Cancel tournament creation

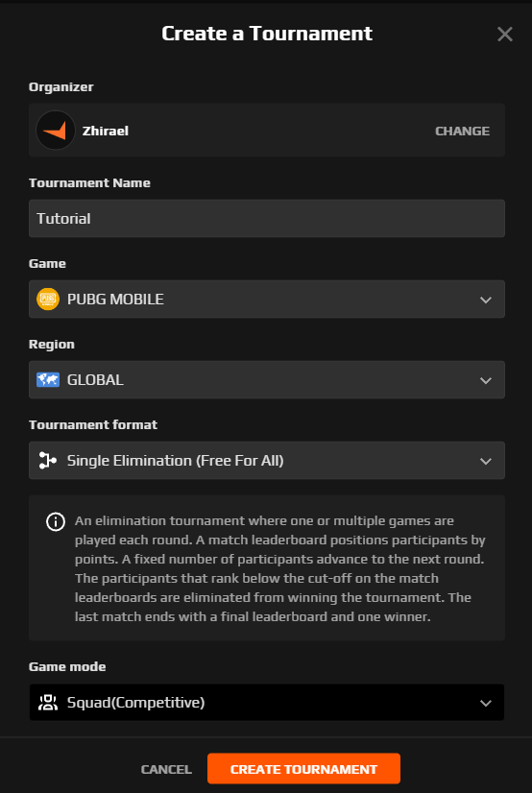[166, 769]
